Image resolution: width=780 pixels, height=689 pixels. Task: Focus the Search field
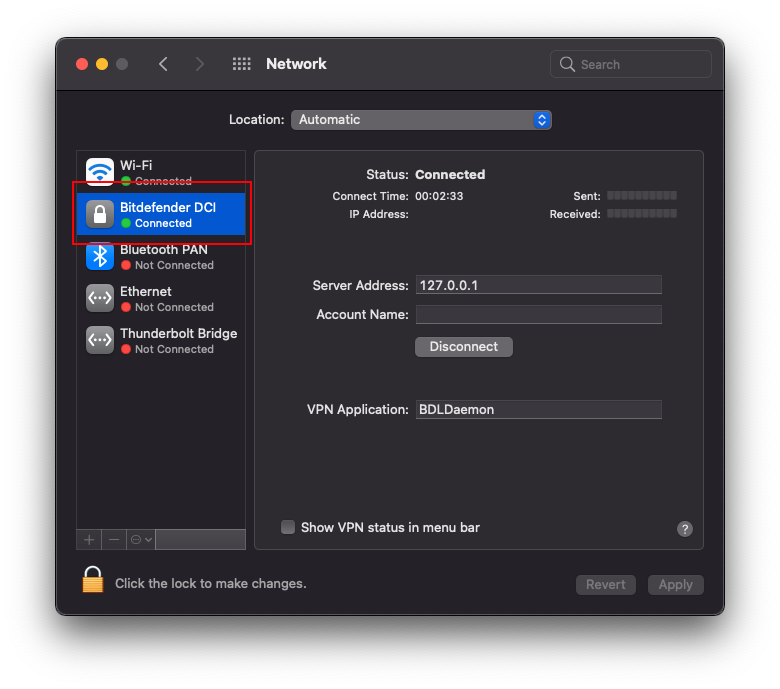[x=631, y=64]
